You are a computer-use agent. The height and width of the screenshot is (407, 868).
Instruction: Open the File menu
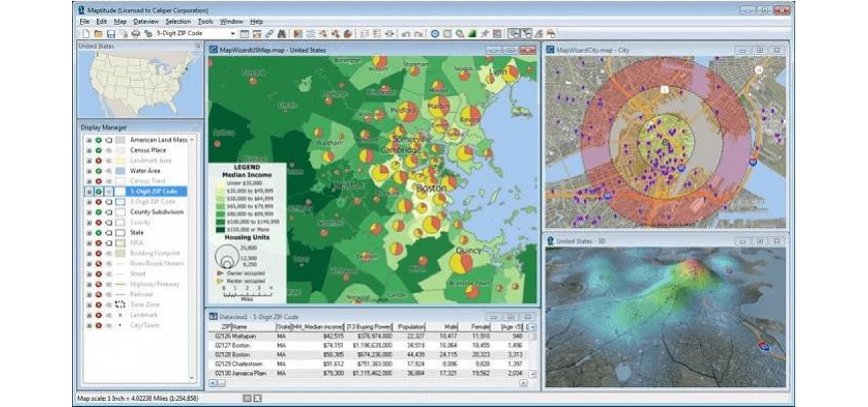[x=84, y=22]
